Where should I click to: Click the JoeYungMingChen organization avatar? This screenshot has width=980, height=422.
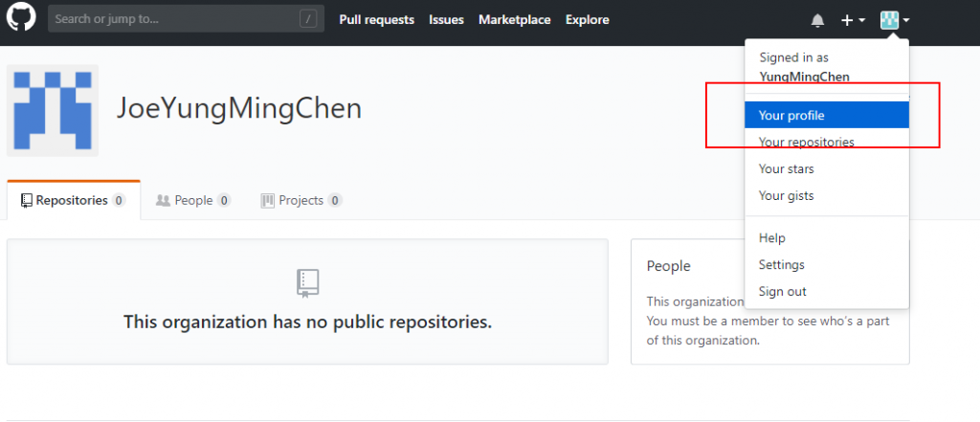(x=53, y=110)
